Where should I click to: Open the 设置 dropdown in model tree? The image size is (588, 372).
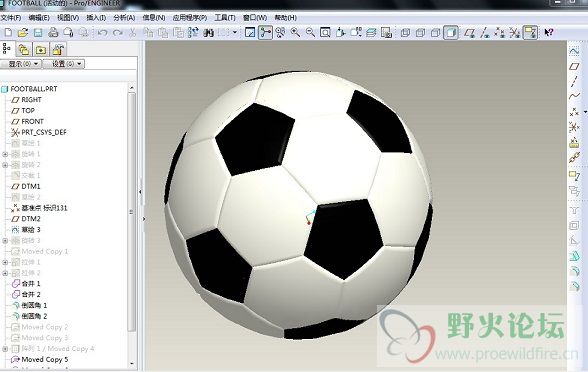(64, 64)
